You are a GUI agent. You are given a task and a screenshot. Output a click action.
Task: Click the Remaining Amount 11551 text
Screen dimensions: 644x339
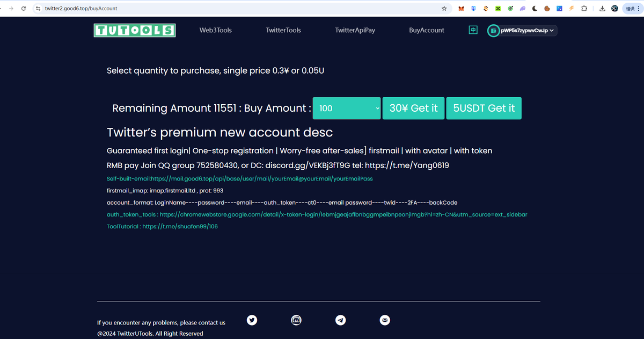pos(174,108)
